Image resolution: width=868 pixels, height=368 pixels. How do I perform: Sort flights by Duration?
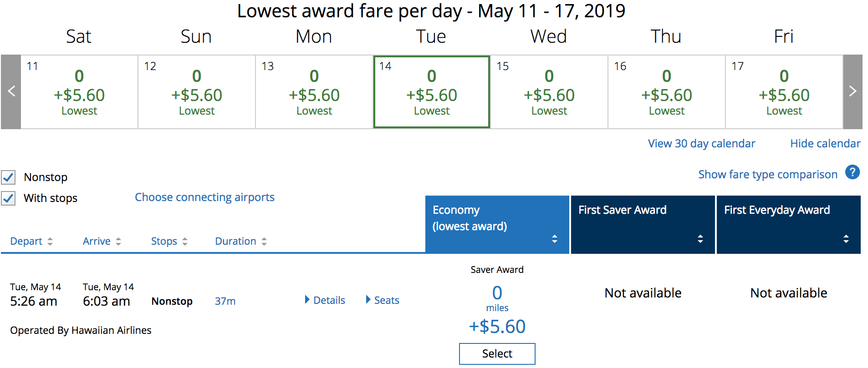pos(240,241)
